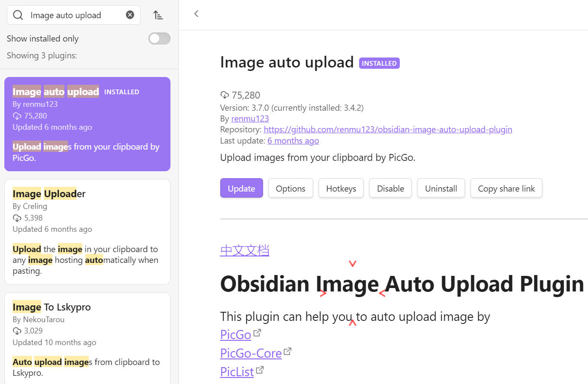Uninstall the Image auto upload plugin
This screenshot has width=588, height=384.
(441, 188)
